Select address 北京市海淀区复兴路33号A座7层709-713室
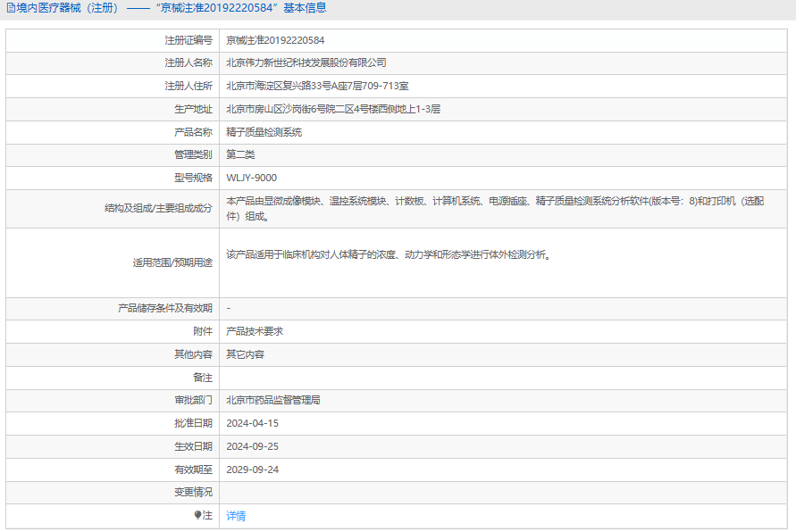The height and width of the screenshot is (532, 796). [317, 87]
